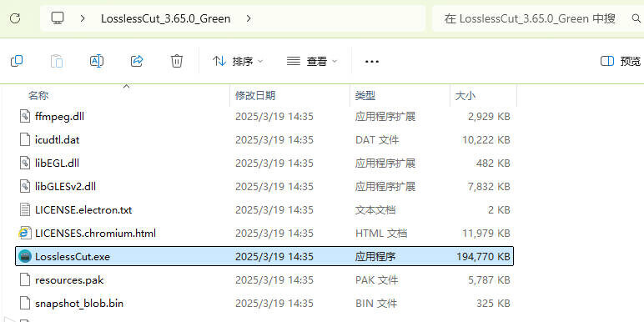The width and height of the screenshot is (644, 322).
Task: Expand chevron after the monitor icon
Action: 83,18
